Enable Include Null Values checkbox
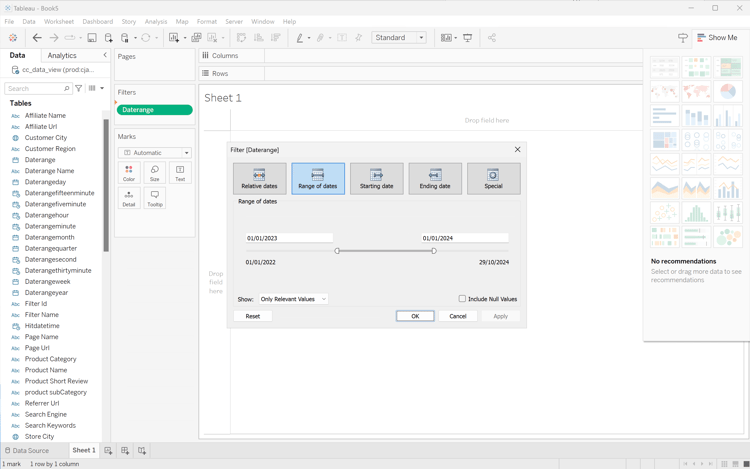 (462, 299)
